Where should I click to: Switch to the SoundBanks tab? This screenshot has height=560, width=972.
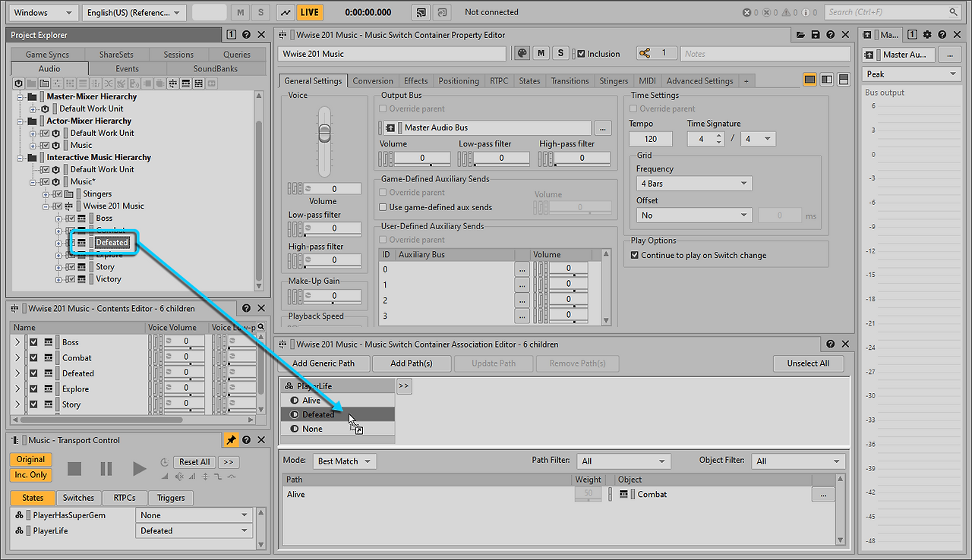point(216,68)
